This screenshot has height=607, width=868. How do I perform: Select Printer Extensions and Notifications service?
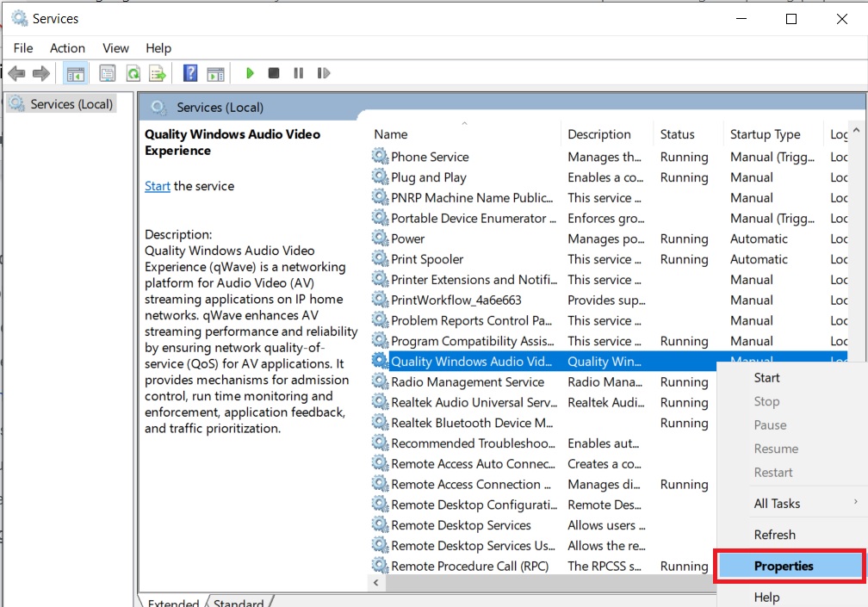608,280
